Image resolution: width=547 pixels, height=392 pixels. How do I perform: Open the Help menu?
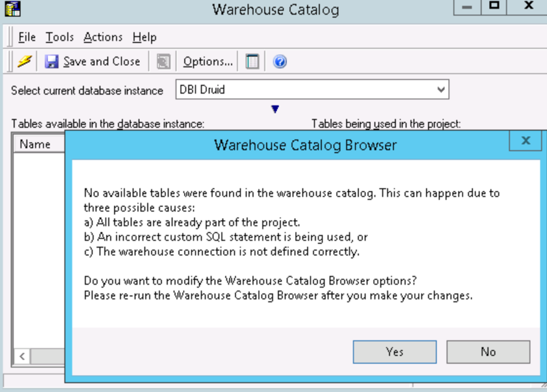coord(144,38)
